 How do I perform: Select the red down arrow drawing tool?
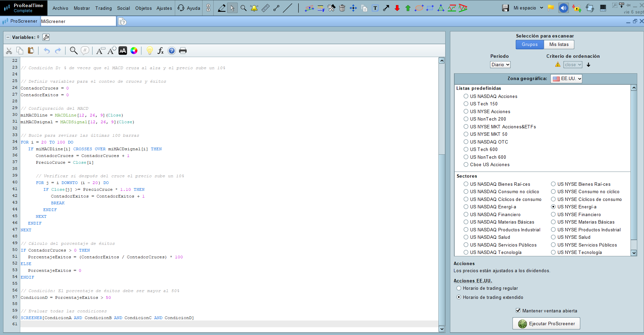(x=397, y=8)
